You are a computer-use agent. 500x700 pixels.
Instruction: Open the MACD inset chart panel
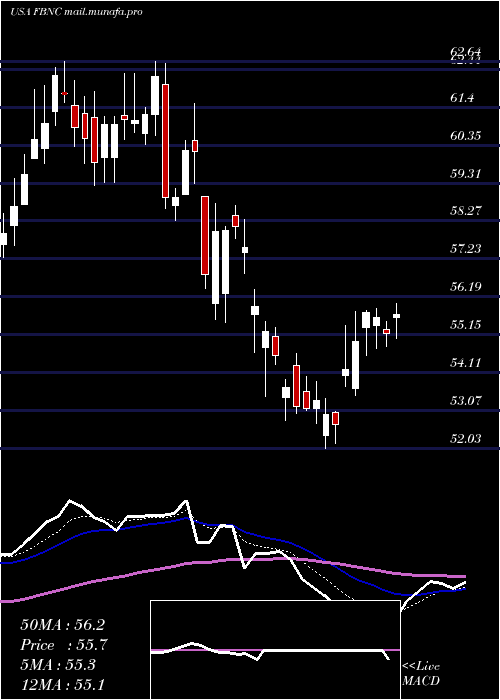click(x=275, y=650)
